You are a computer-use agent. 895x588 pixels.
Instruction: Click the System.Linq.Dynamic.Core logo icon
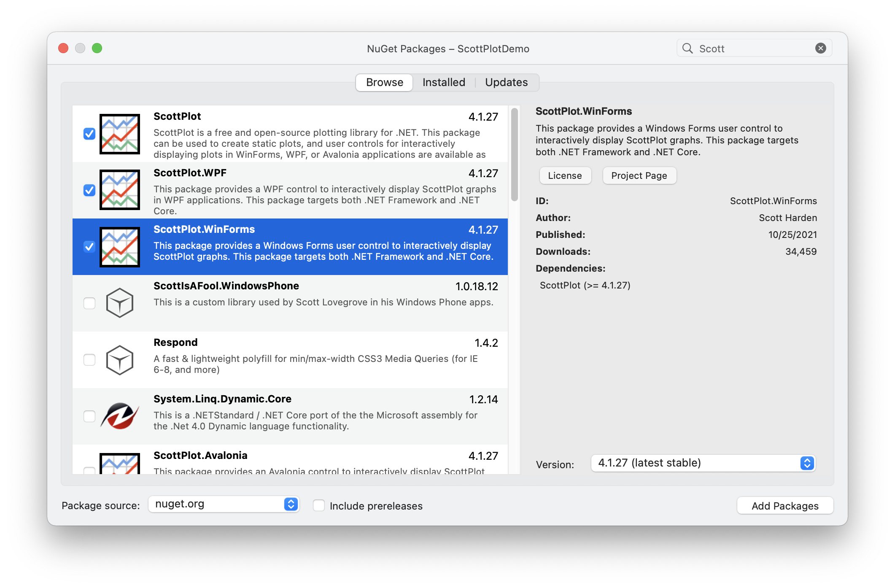click(x=120, y=416)
